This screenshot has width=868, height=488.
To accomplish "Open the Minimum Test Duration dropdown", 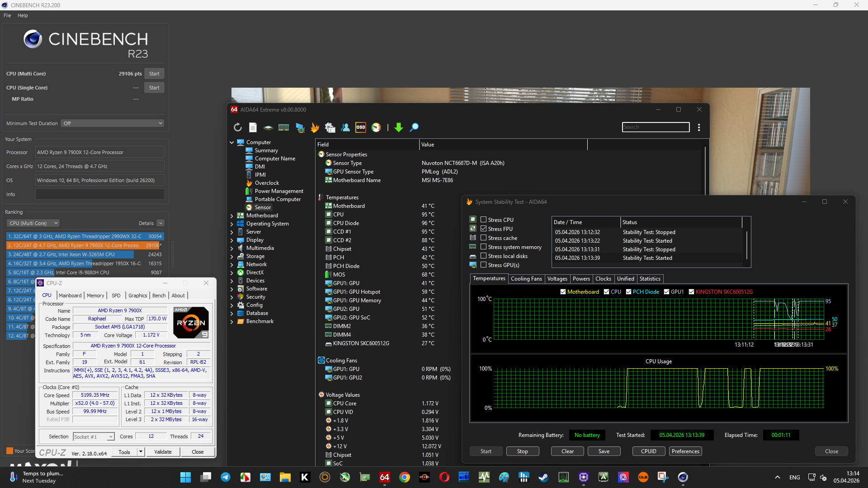I will coord(112,123).
